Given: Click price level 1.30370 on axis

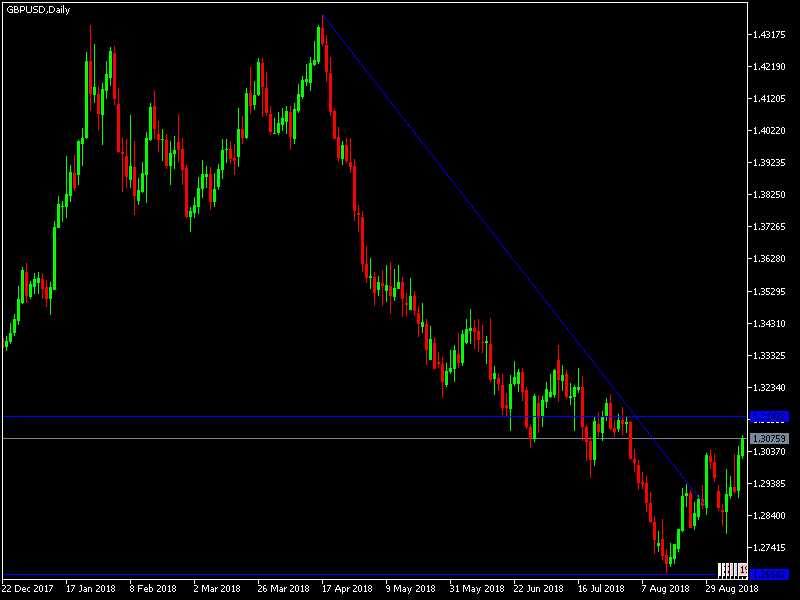Looking at the screenshot, I should pos(769,452).
